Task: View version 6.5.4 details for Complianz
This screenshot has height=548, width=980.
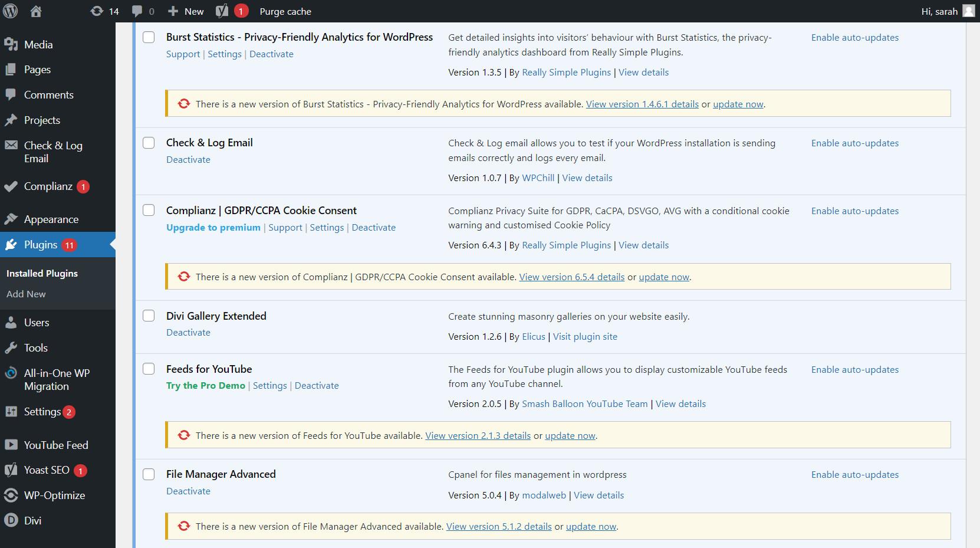Action: click(571, 277)
